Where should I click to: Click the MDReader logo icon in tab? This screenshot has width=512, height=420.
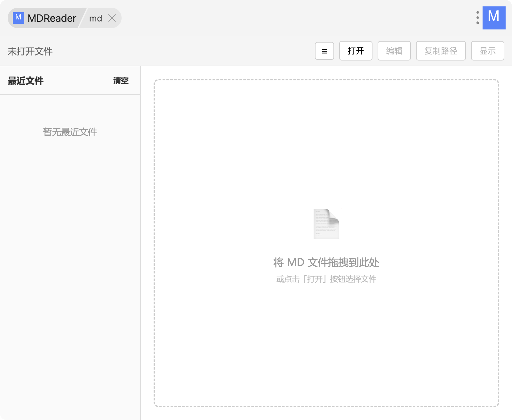coord(19,18)
